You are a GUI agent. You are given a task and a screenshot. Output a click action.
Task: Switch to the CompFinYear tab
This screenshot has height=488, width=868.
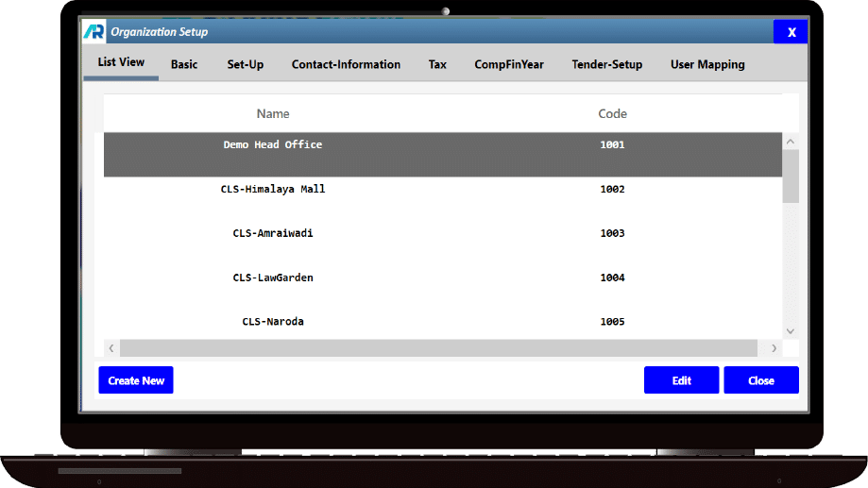coord(509,64)
